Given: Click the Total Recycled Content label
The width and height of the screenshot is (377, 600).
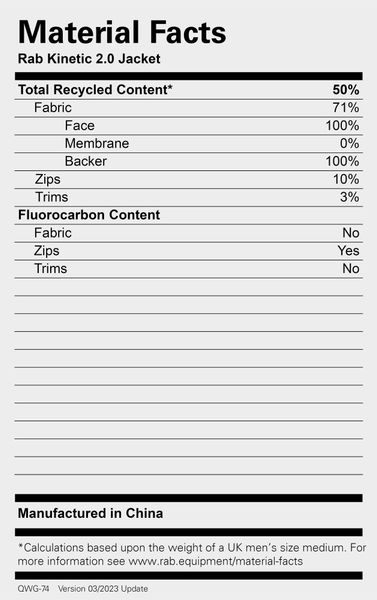Looking at the screenshot, I should click(x=95, y=90).
